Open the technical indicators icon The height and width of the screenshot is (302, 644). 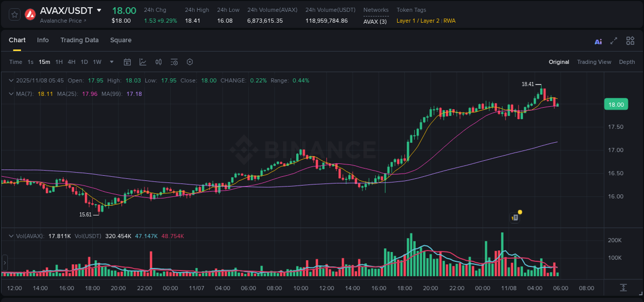tap(174, 61)
